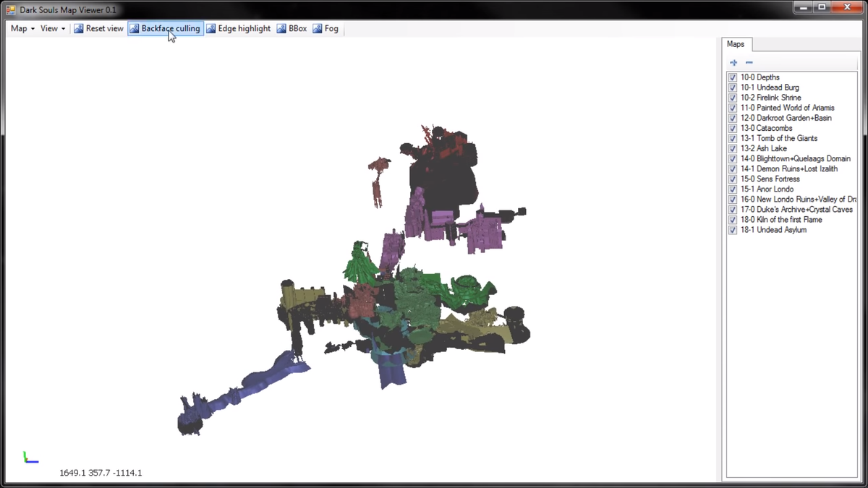The height and width of the screenshot is (488, 868).
Task: Click the Edge highlight text label
Action: pyautogui.click(x=244, y=29)
